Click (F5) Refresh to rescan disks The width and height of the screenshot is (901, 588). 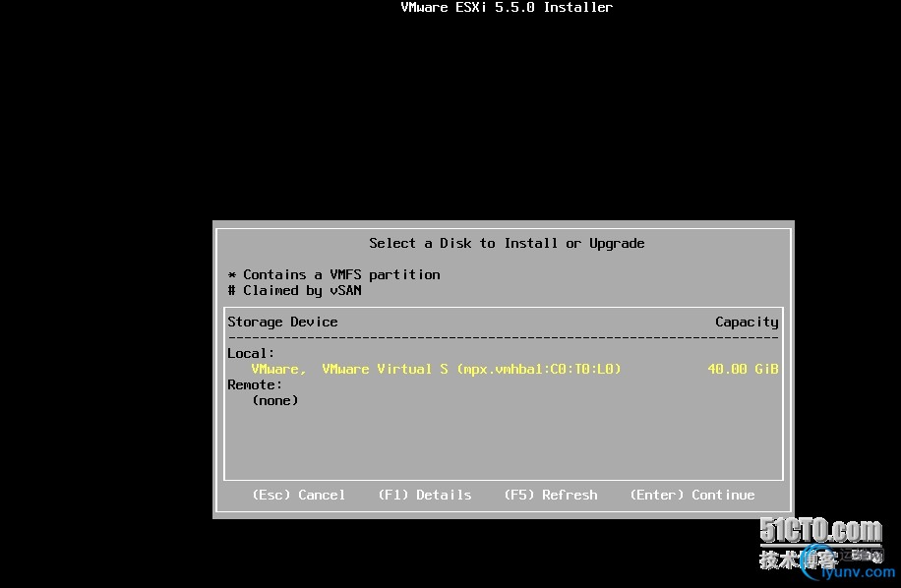tap(551, 495)
